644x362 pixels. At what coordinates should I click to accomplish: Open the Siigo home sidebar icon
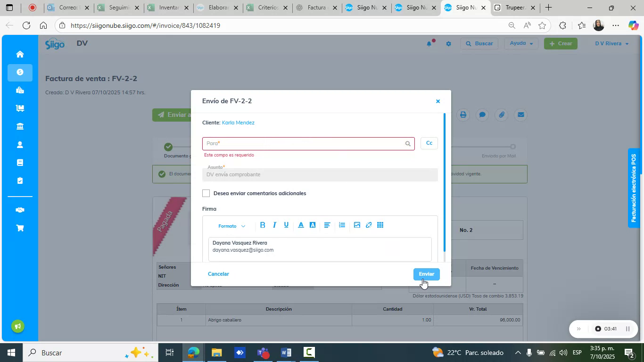[x=20, y=54]
